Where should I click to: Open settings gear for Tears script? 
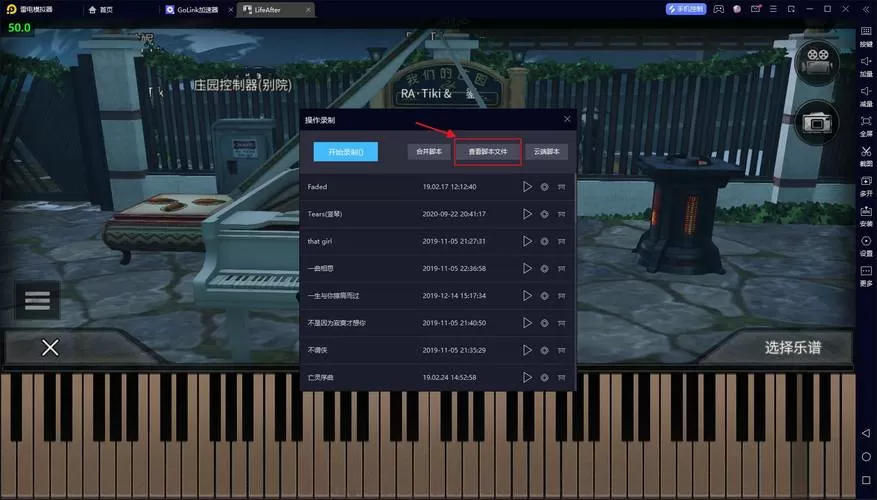(544, 214)
